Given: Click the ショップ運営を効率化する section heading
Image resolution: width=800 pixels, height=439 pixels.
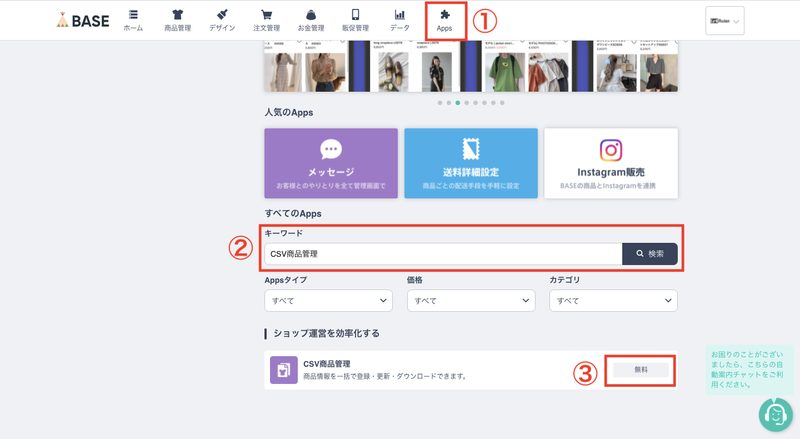Looking at the screenshot, I should (326, 333).
